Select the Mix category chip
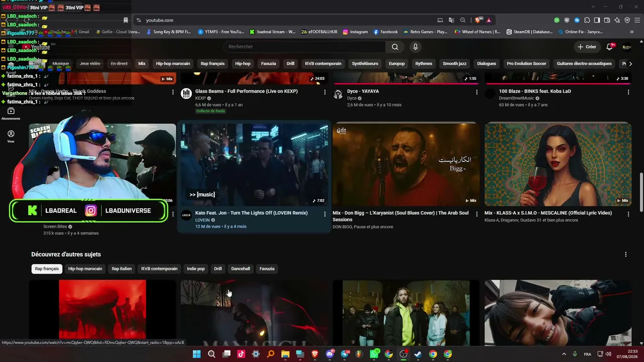Viewport: 644px width, 362px height. [x=142, y=64]
